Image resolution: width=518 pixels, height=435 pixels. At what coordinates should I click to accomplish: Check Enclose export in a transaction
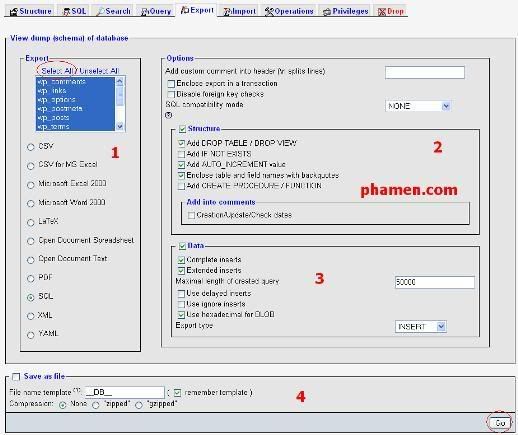pos(171,84)
